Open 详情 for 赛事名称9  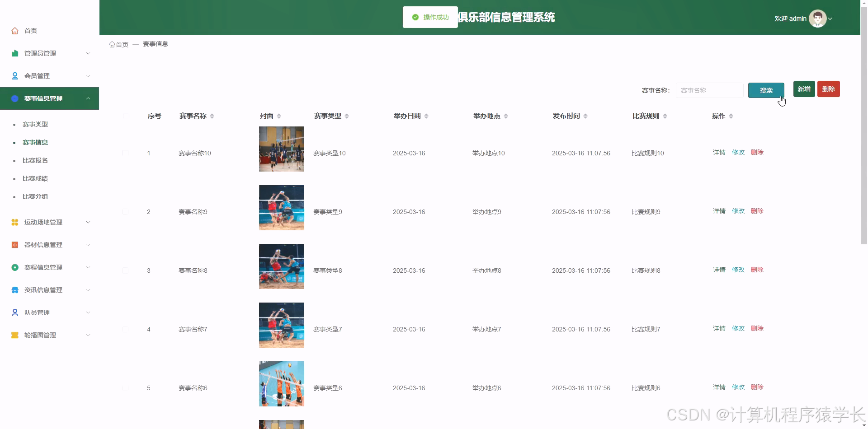718,210
